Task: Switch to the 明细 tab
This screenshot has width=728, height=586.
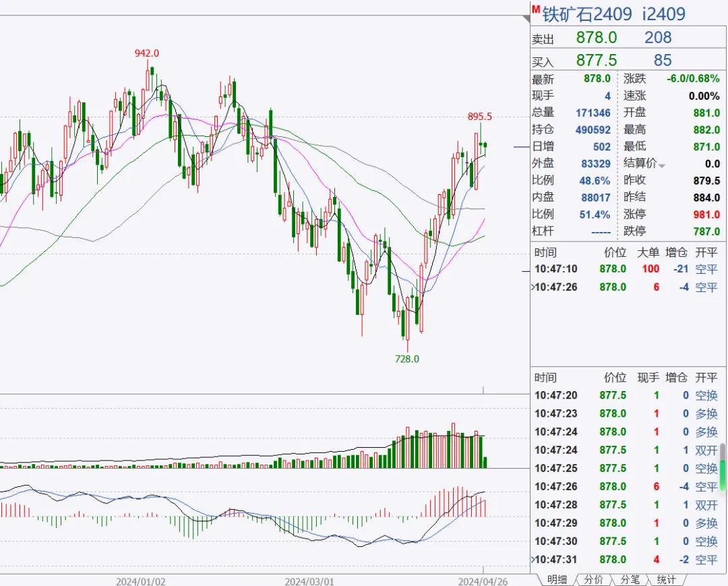Action: pos(557,579)
